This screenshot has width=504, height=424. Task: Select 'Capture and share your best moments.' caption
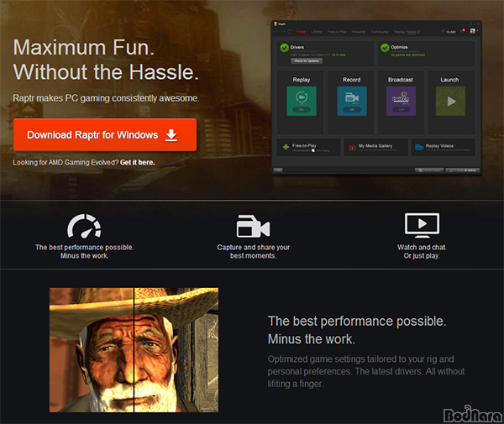[254, 252]
